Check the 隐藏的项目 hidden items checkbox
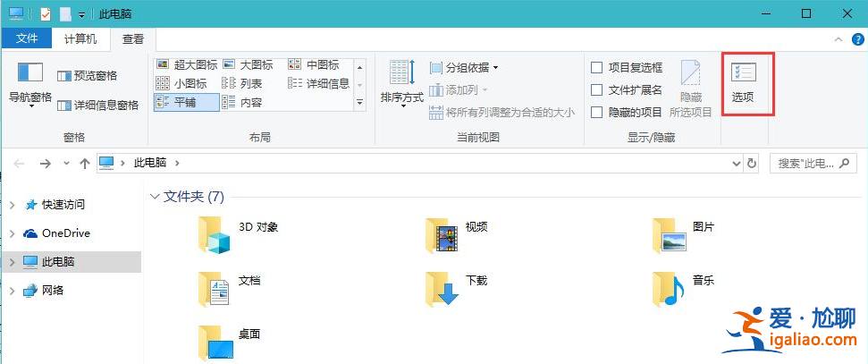This screenshot has width=868, height=364. coord(597,112)
